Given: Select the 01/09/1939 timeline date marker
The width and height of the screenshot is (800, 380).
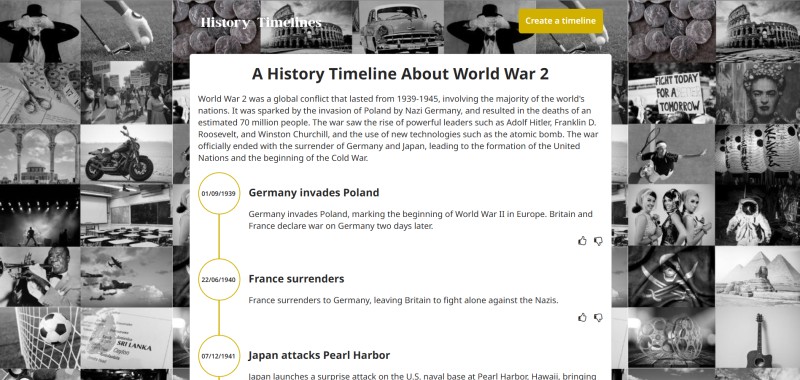Looking at the screenshot, I should [x=219, y=193].
